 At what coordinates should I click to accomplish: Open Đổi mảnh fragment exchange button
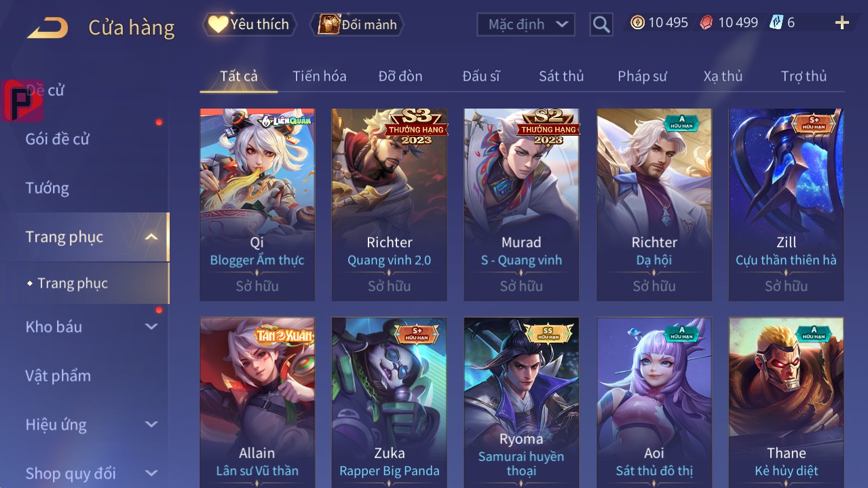pos(357,24)
